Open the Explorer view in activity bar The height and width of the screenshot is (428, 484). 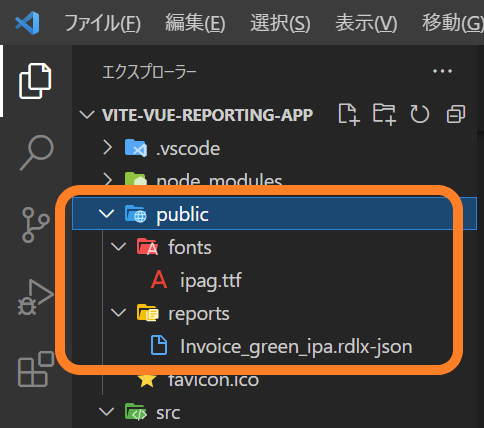coord(35,81)
